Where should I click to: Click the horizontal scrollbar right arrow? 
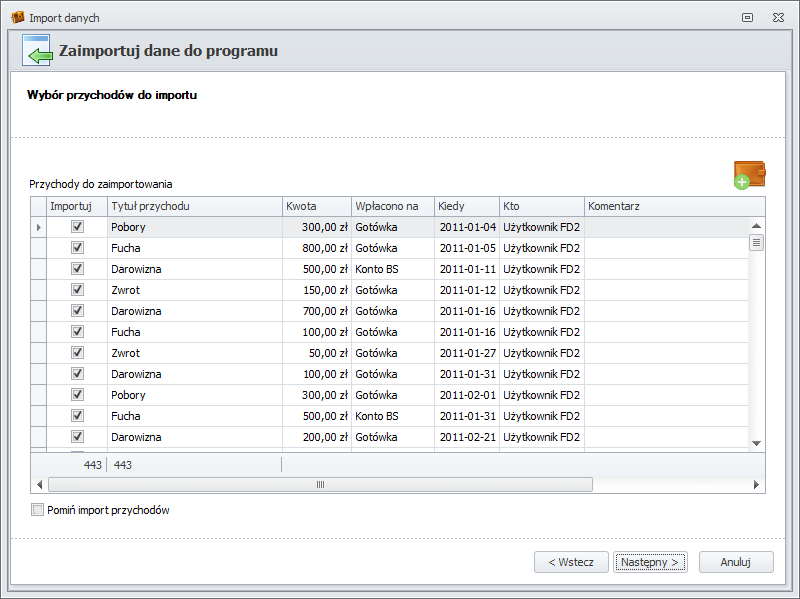coord(756,484)
